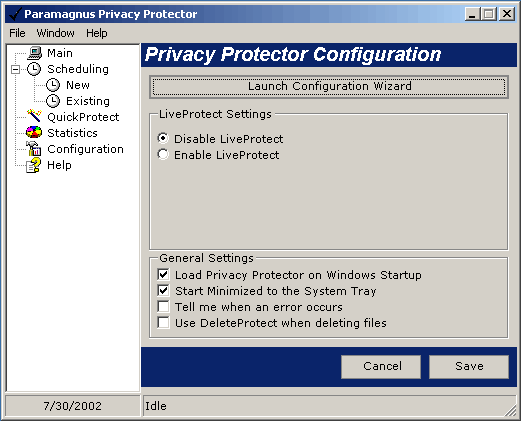Click the Configuration tools icon
521x421 pixels.
(34, 148)
